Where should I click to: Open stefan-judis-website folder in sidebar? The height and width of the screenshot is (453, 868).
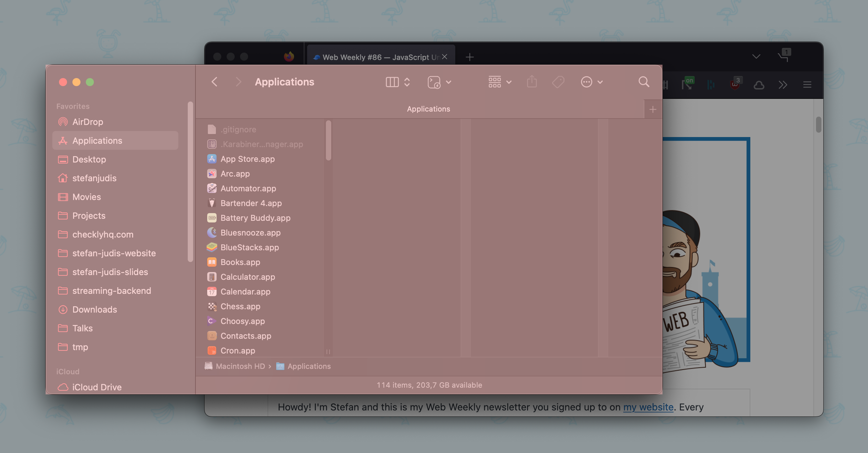click(115, 253)
